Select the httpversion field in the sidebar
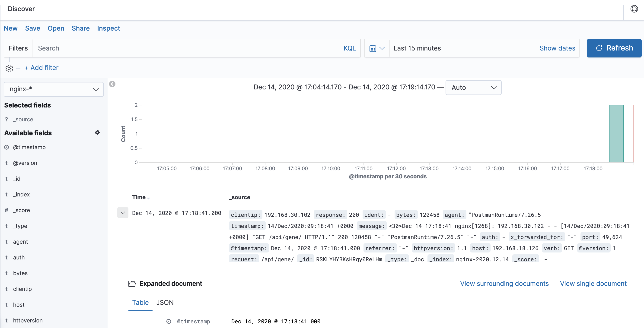Screen dimensions: 644x328 (x=28, y=320)
